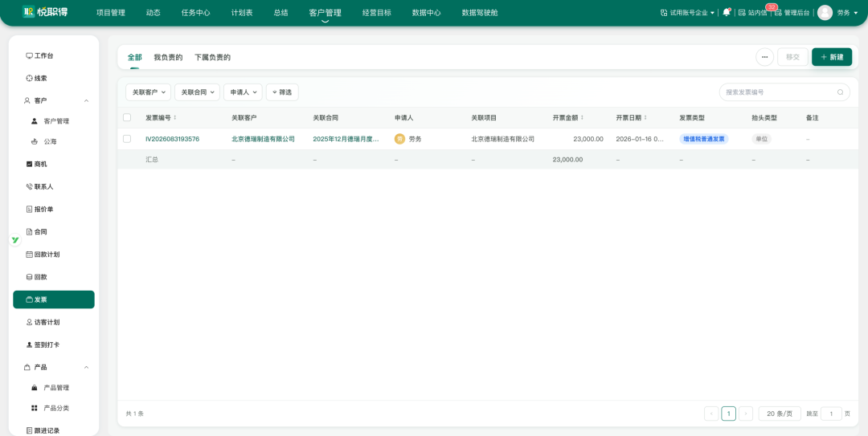This screenshot has height=436, width=868.
Task: Open the 20 条/页 page size dropdown
Action: pos(780,414)
